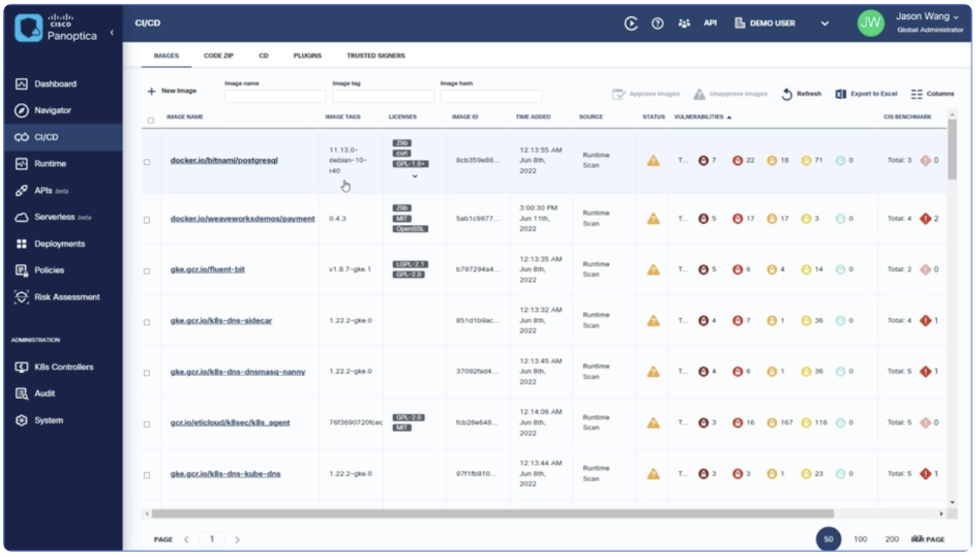Click warning status icon for postgresql row
The width and height of the screenshot is (980, 557).
(x=653, y=160)
